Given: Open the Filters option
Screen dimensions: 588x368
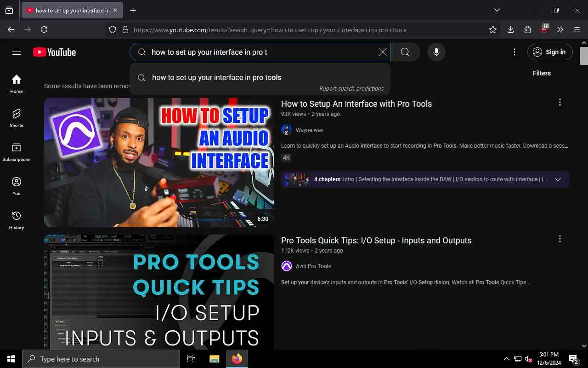Looking at the screenshot, I should point(542,73).
